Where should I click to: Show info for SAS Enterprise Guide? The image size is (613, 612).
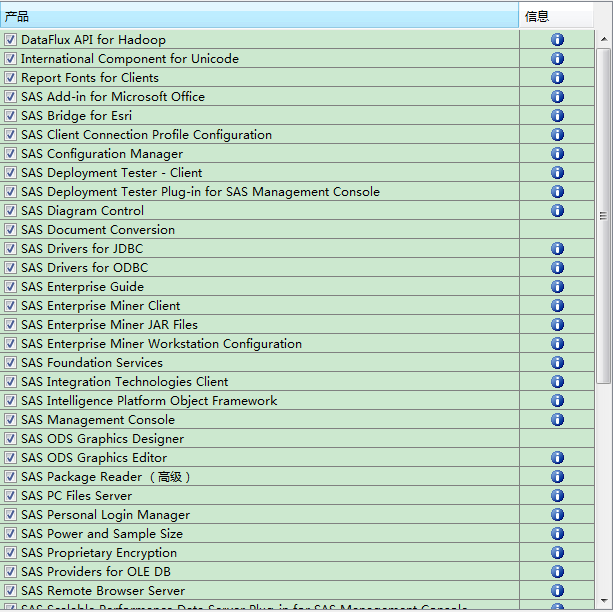point(557,287)
